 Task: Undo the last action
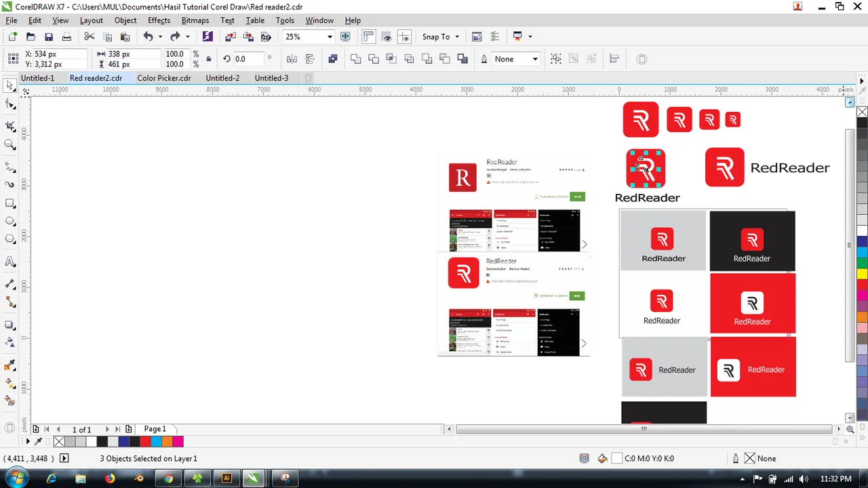(148, 37)
